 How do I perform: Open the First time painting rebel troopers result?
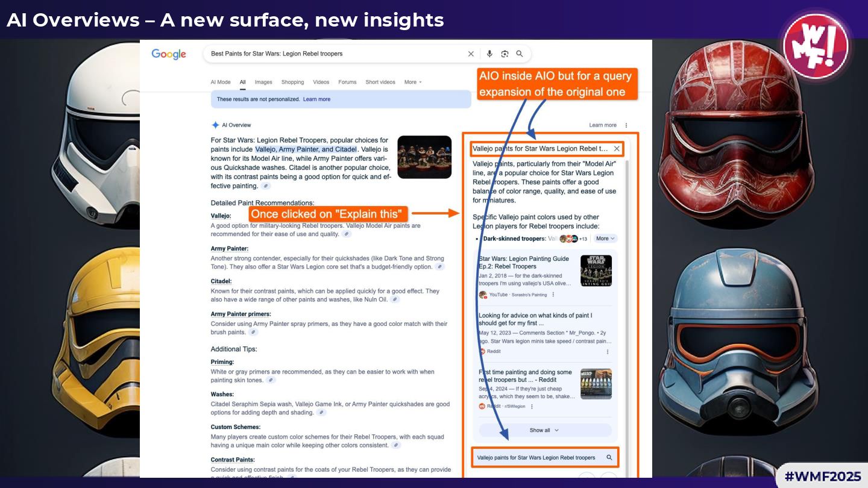pyautogui.click(x=525, y=376)
